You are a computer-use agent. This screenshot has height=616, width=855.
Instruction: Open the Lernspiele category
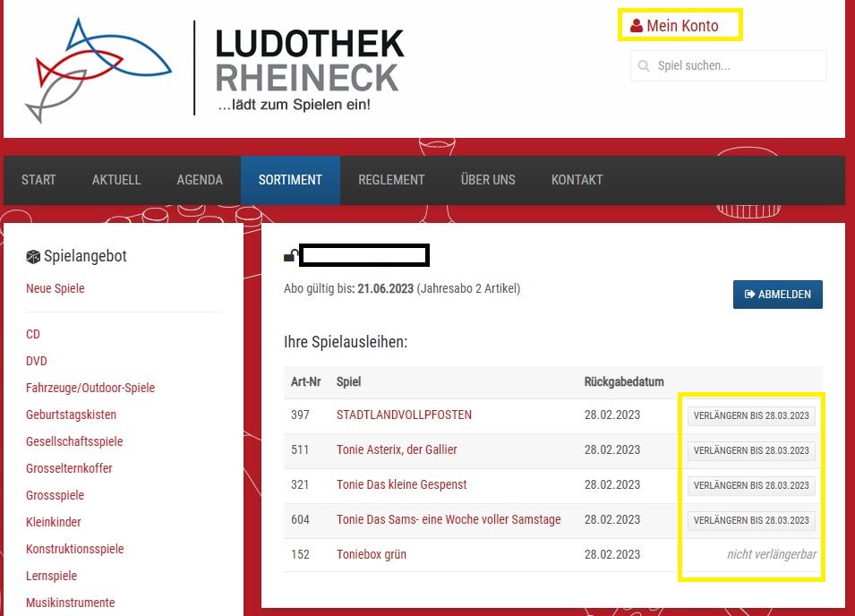pyautogui.click(x=51, y=576)
